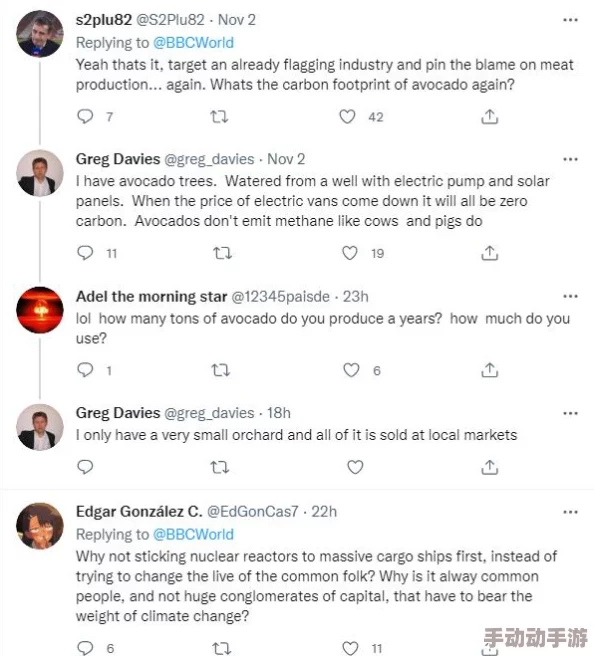Share s2plu82's tweet
The height and width of the screenshot is (656, 594).
pos(489,116)
